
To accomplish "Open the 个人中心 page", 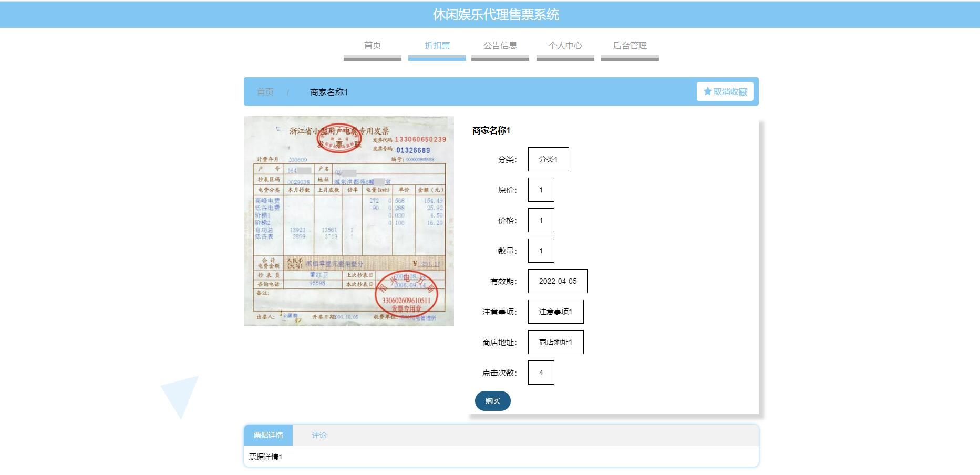I will [x=565, y=46].
